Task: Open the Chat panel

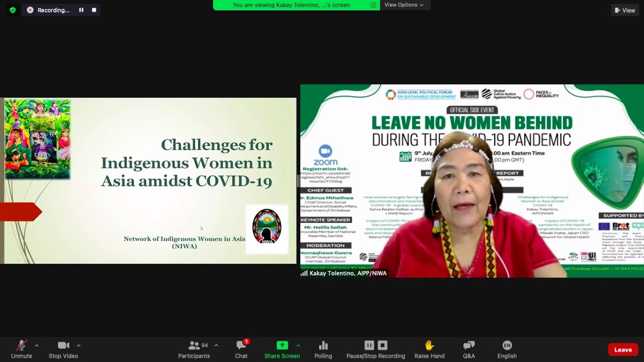Action: [x=242, y=349]
